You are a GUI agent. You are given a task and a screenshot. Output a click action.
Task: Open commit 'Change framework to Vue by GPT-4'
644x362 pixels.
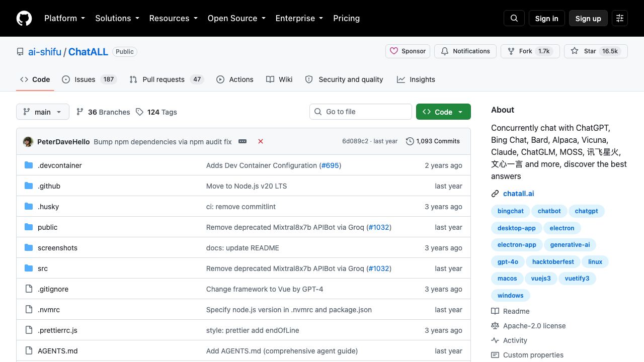[x=265, y=289]
